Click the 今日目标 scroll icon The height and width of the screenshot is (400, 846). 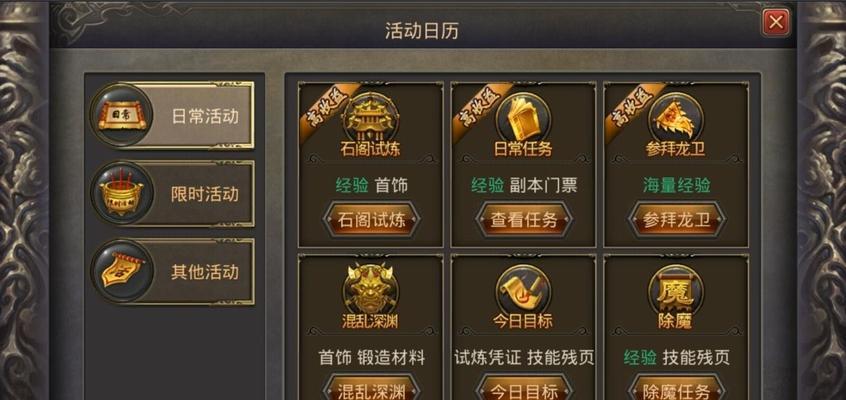(x=523, y=289)
